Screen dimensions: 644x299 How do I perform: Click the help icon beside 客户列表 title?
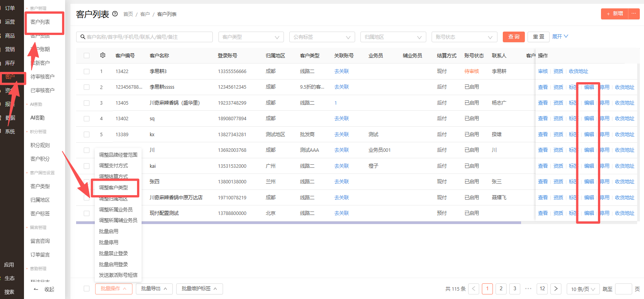(x=115, y=14)
